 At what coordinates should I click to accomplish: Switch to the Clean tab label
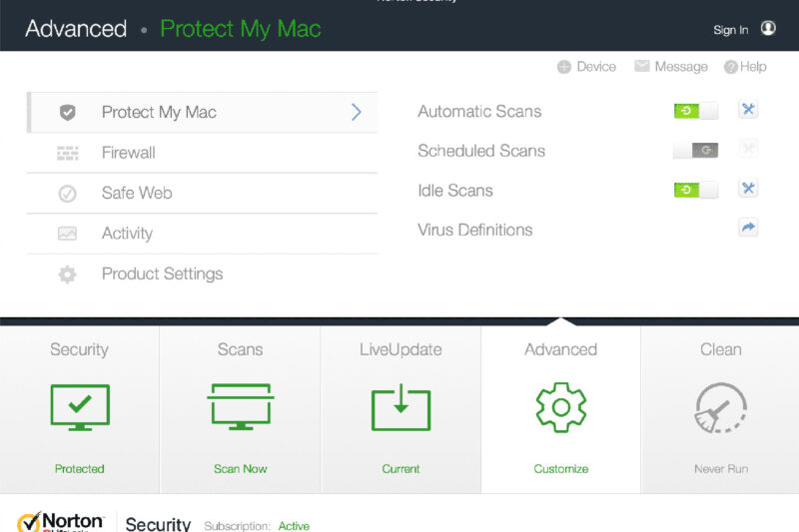[720, 349]
